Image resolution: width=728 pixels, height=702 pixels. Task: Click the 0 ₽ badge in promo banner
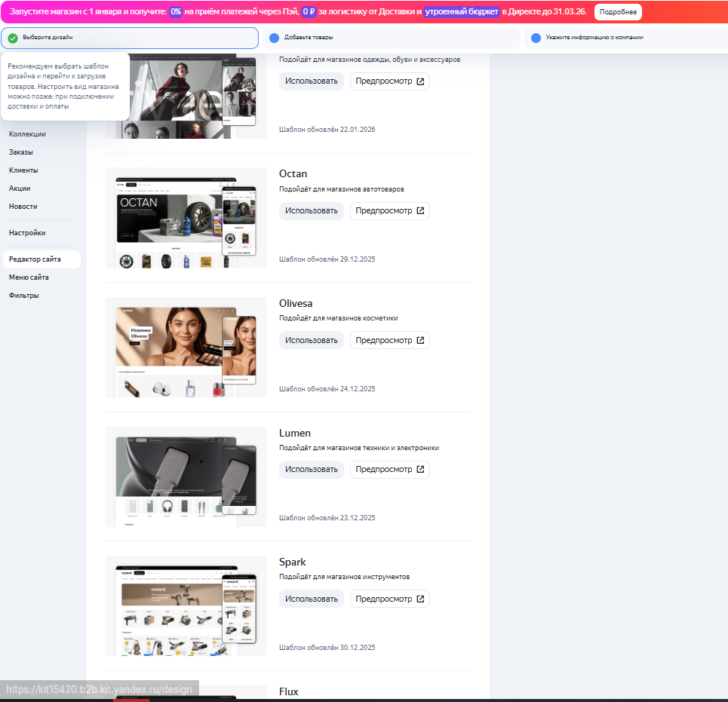pyautogui.click(x=309, y=11)
